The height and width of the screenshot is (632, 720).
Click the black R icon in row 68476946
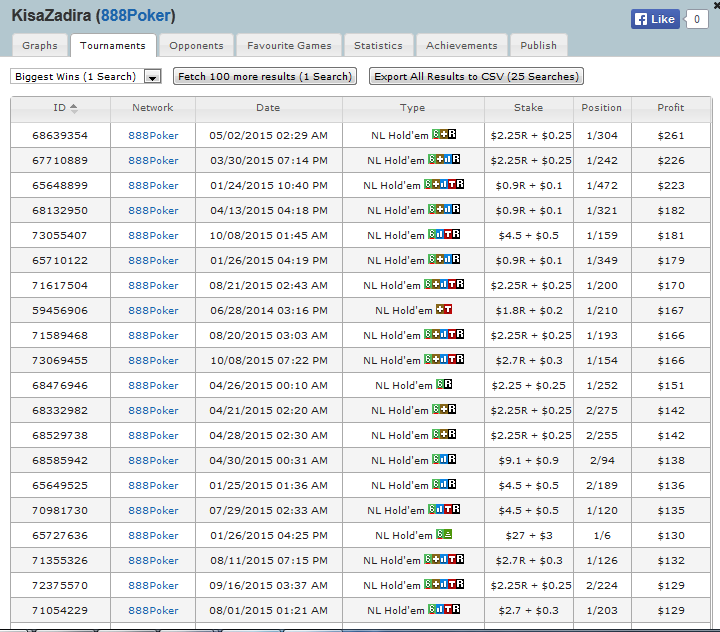point(448,384)
